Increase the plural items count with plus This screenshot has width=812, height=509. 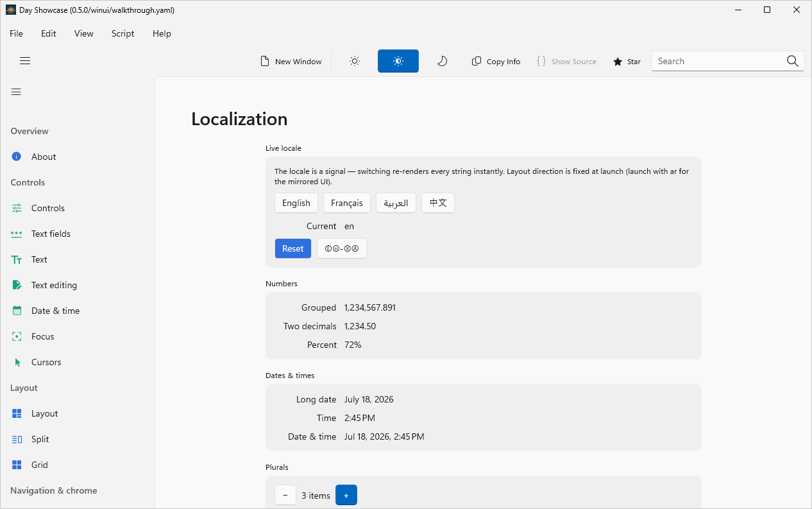point(346,495)
